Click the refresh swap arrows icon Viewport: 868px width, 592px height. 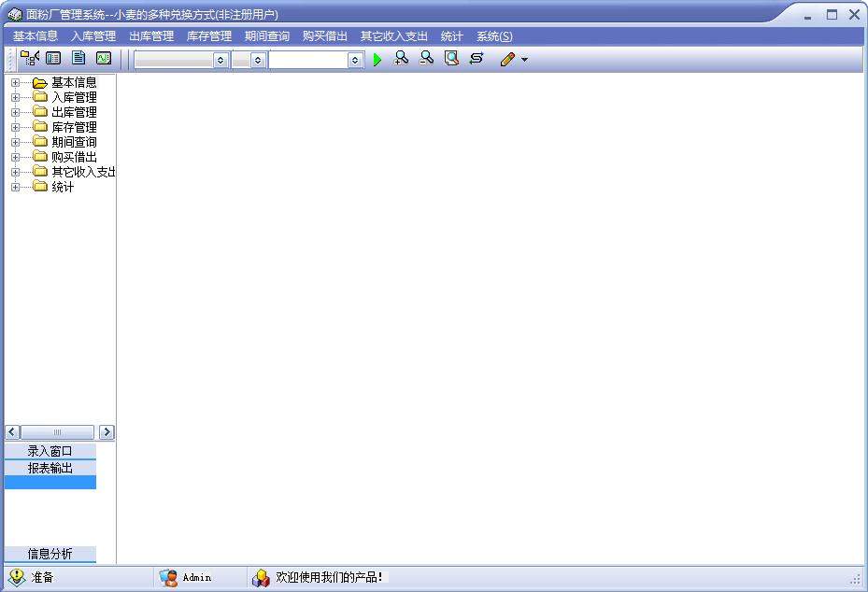477,59
